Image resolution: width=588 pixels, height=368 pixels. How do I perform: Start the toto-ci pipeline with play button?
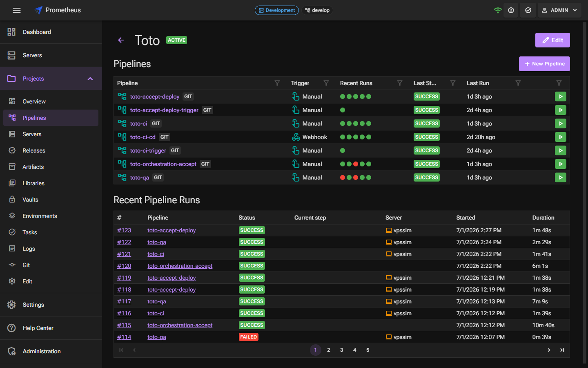(560, 123)
